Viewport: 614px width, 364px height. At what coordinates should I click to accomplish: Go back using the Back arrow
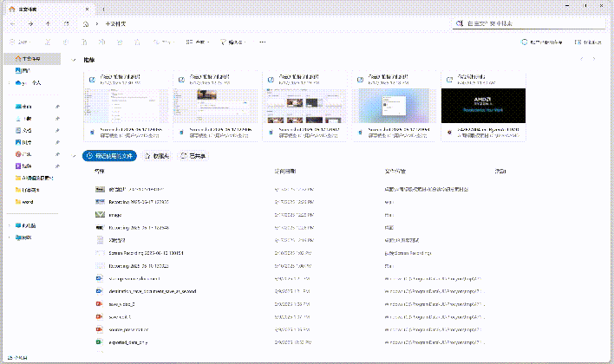click(x=13, y=24)
